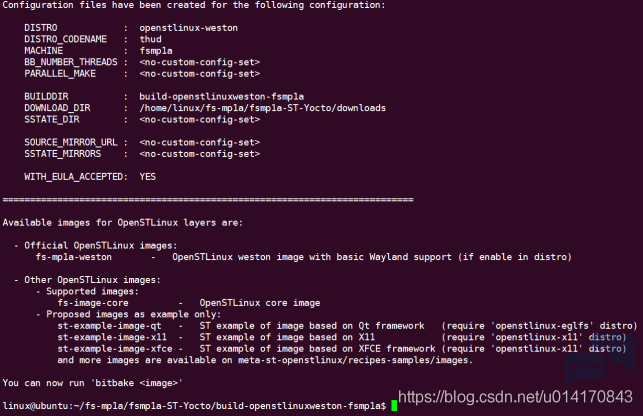Click the CSDN chat bubble watermark icon
643x416 pixels.
point(599,361)
